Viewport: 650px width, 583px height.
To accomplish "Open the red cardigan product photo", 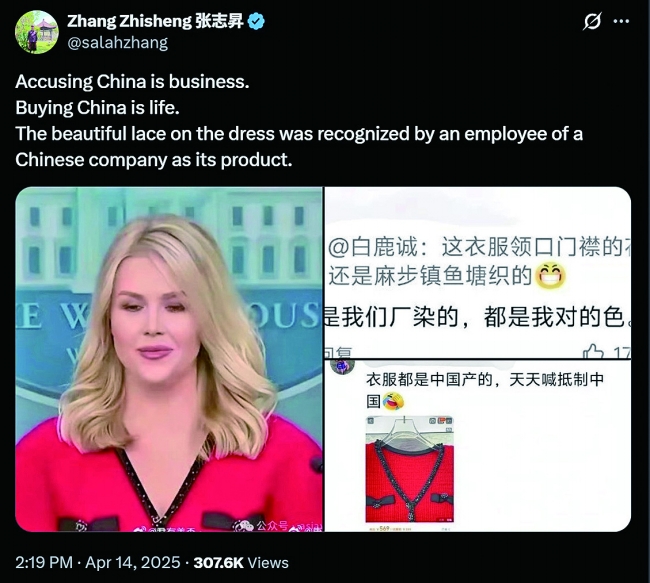I will [x=410, y=469].
